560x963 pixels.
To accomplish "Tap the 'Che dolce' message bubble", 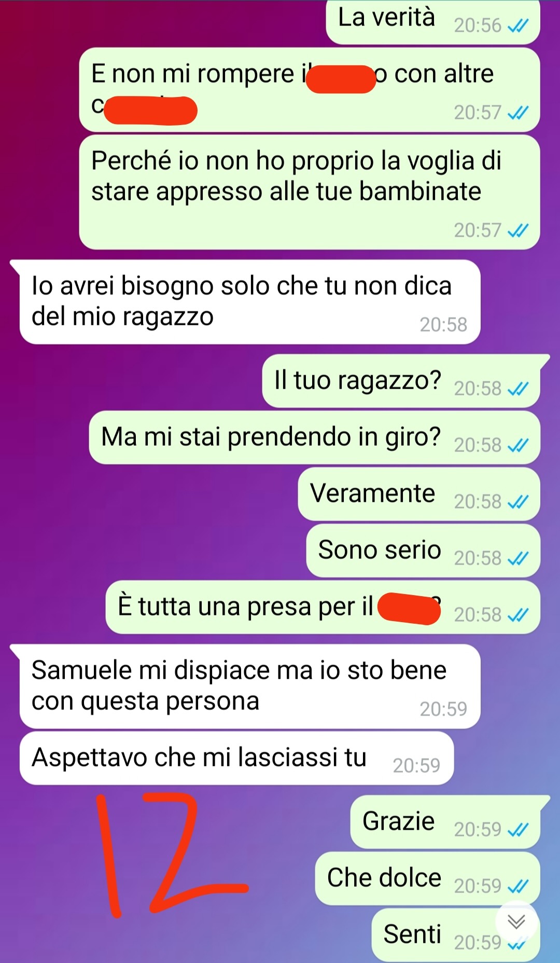I will tap(427, 878).
